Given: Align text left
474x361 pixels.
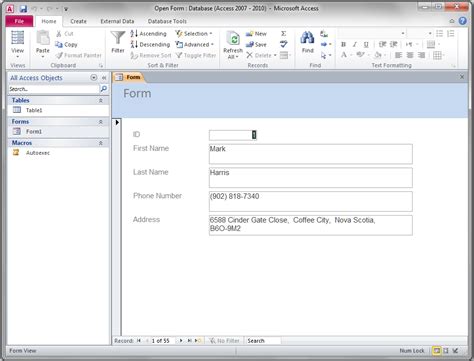Looking at the screenshot, I should (x=398, y=55).
